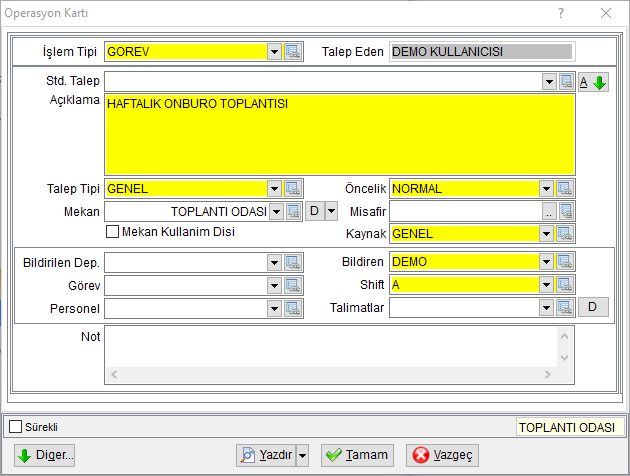Expand the Bildiren dropdown
Viewport: 630px width, 476px height.
(x=546, y=262)
